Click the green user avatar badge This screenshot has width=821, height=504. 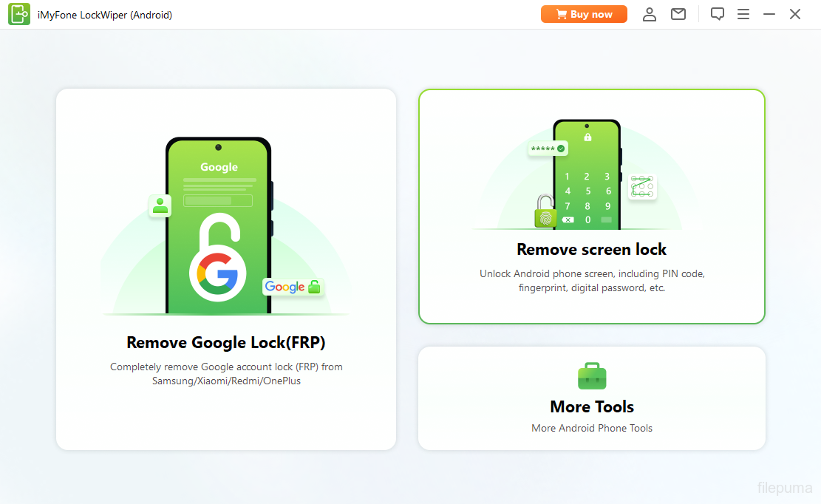(x=160, y=205)
